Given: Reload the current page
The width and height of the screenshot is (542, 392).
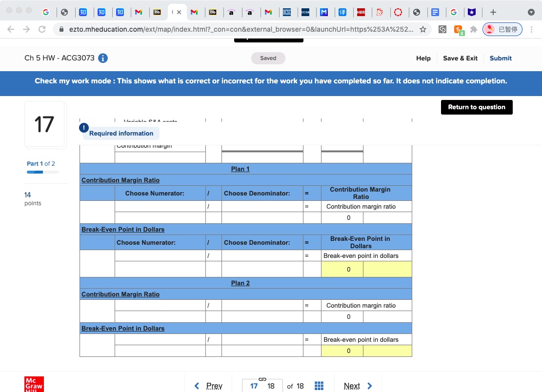Looking at the screenshot, I should [x=42, y=29].
